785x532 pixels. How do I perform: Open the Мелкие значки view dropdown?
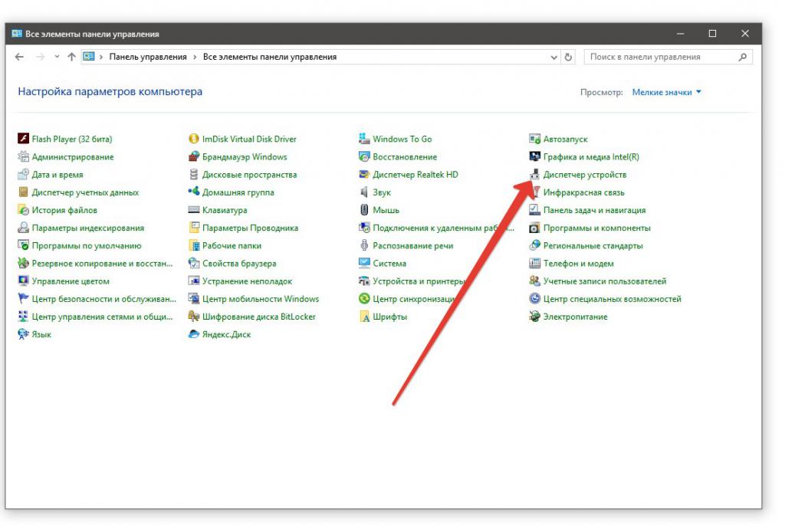click(666, 92)
